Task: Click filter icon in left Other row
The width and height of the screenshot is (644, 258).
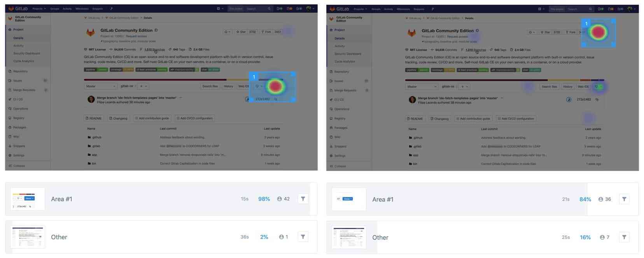Action: (x=303, y=237)
